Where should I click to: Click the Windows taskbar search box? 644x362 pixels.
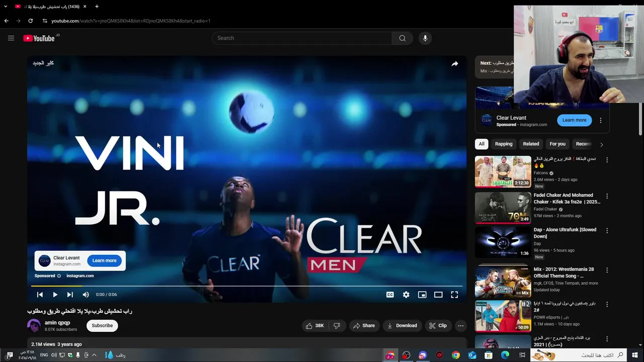tap(579, 355)
